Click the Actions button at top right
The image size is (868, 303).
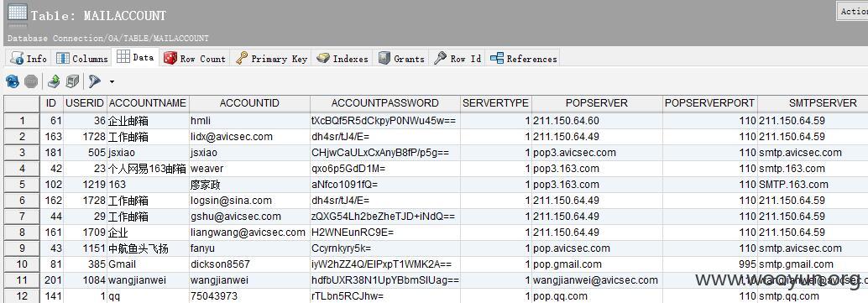pos(853,11)
